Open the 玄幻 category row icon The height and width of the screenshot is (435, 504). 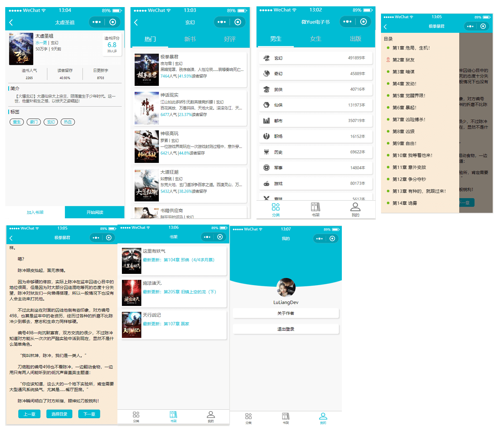pos(267,58)
